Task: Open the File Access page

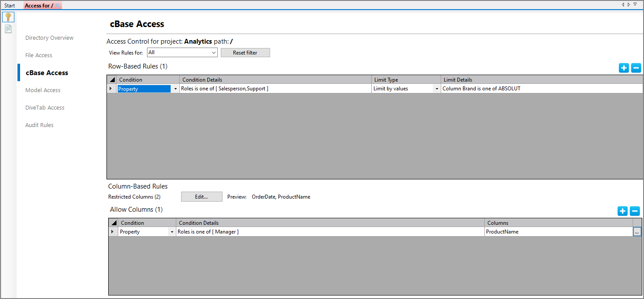Action: tap(38, 55)
